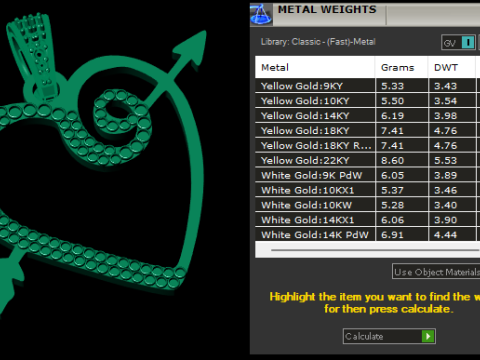The image size is (480, 360).
Task: Sort by the Grams column header
Action: tap(402, 67)
